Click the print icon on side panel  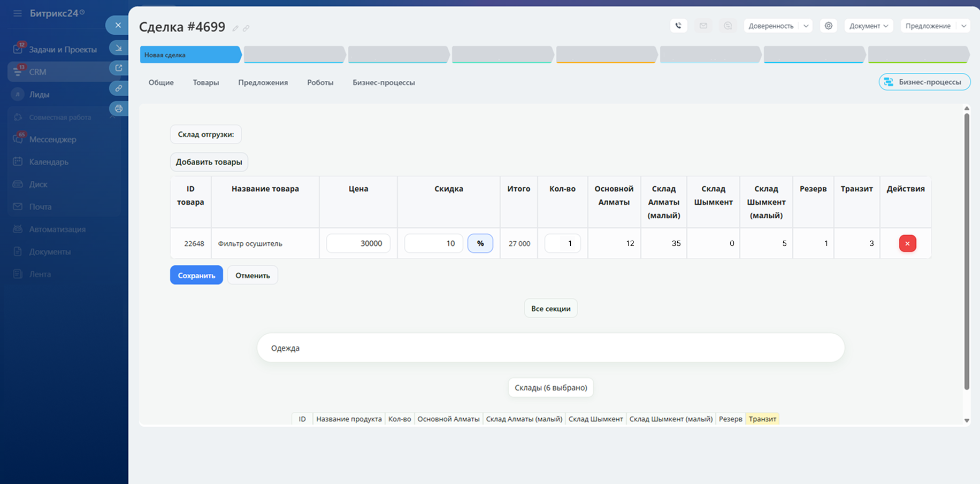[118, 109]
